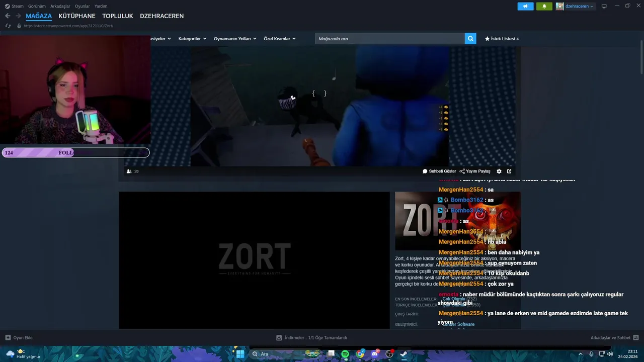
Task: Reload the store page
Action: (x=8, y=26)
